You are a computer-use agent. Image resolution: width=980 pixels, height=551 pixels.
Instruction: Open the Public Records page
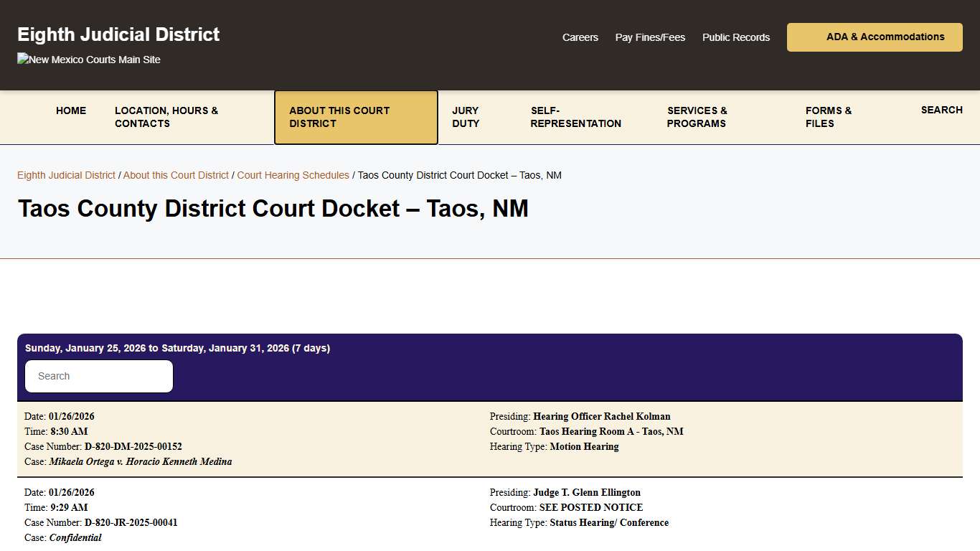(x=735, y=37)
